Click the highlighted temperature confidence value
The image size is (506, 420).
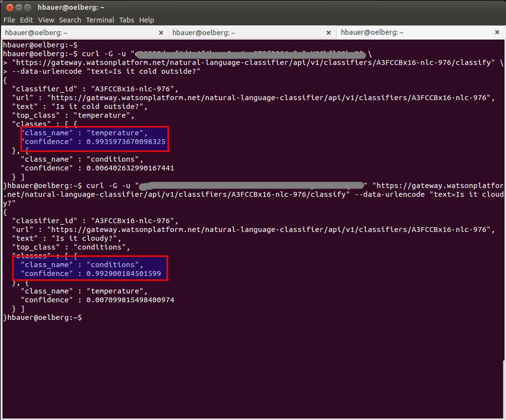click(126, 142)
